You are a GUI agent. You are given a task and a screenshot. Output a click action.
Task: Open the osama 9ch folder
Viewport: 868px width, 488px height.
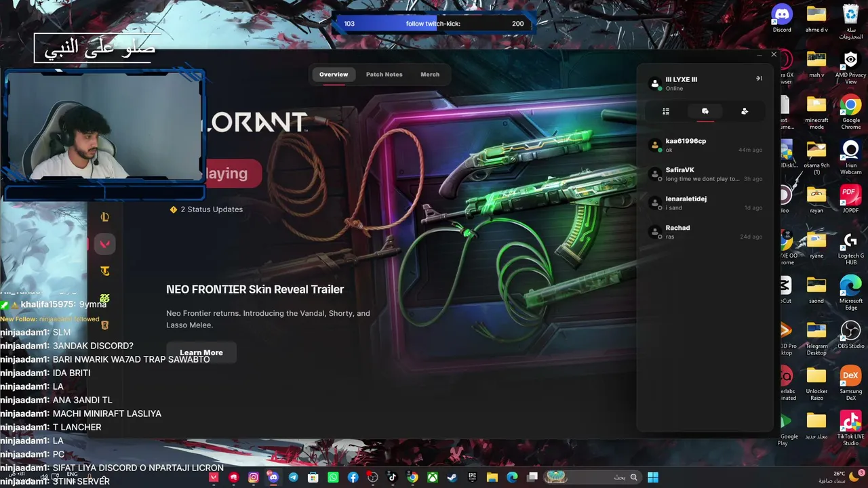tap(816, 158)
